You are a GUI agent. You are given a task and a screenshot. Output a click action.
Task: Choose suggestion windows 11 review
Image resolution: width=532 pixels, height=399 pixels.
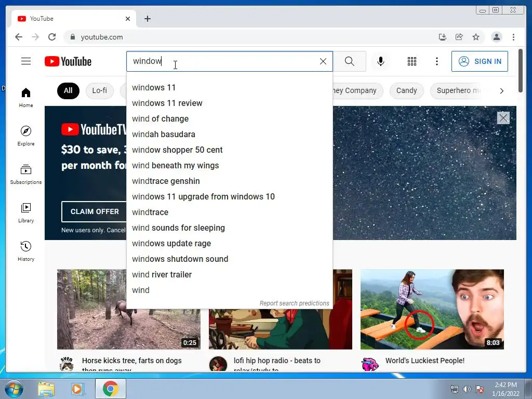(229, 103)
